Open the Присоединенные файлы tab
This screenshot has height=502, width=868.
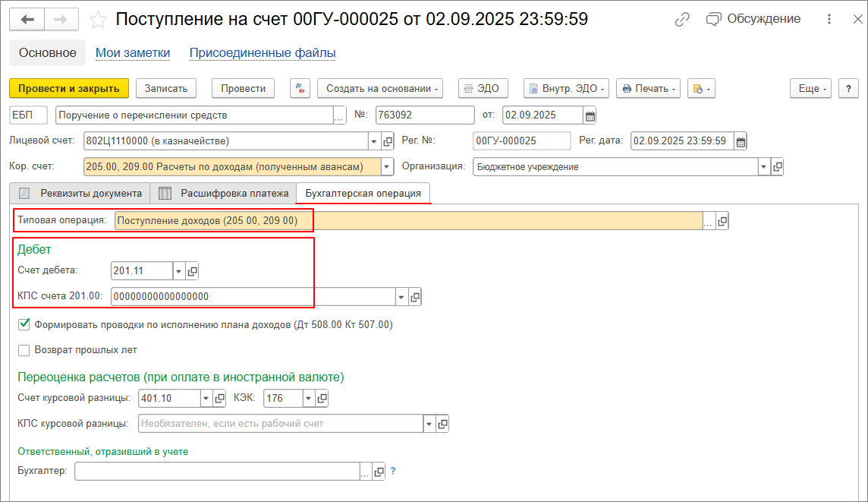[x=263, y=53]
